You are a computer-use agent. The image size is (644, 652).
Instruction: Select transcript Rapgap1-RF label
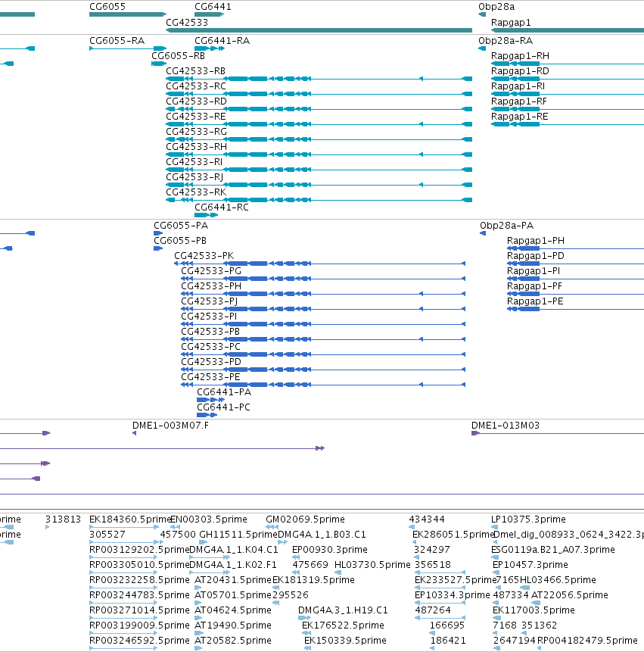[519, 101]
